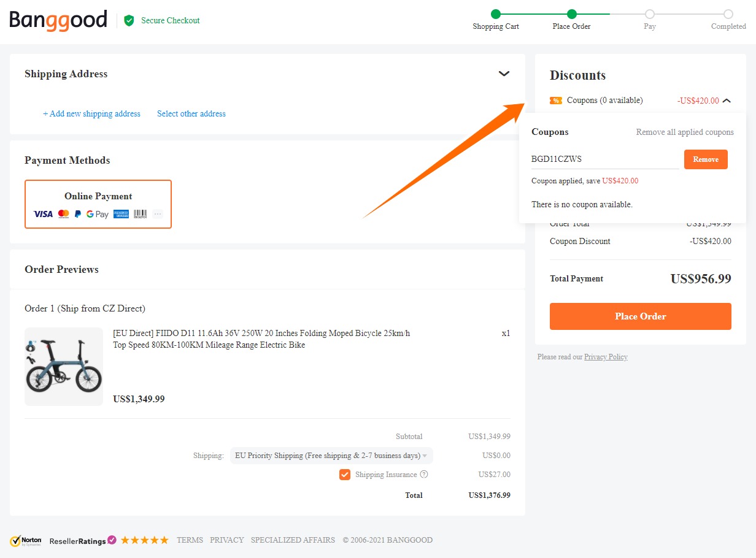The width and height of the screenshot is (756, 558).
Task: Collapse the Shipping Address section chevron
Action: (x=504, y=74)
